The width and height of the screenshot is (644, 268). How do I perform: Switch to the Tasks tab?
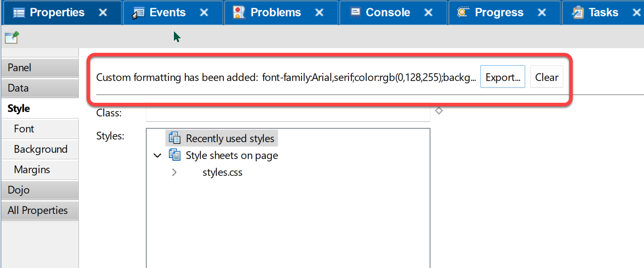click(x=603, y=12)
